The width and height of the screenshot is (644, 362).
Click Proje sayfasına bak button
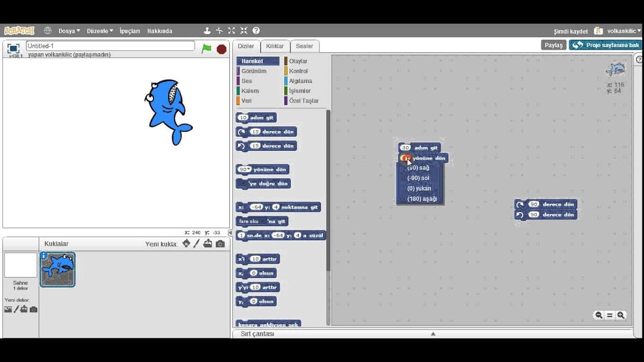tap(606, 45)
